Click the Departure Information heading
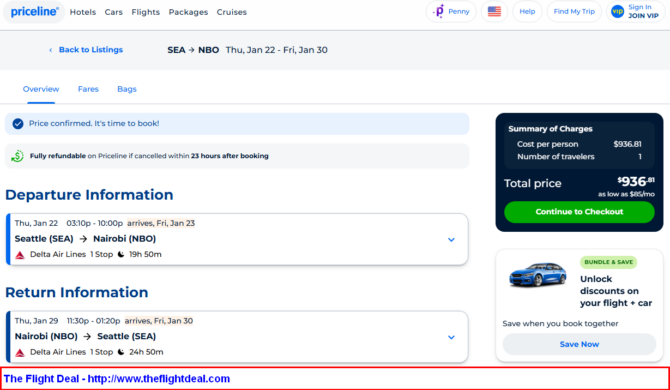The width and height of the screenshot is (670, 390). pos(89,195)
